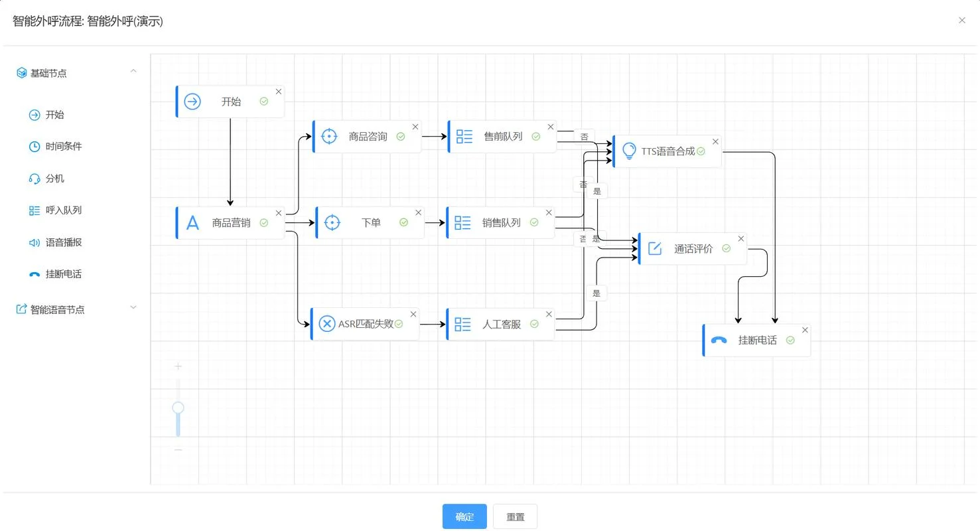Click the TTS语音合成 node lightbulb icon

coord(629,151)
